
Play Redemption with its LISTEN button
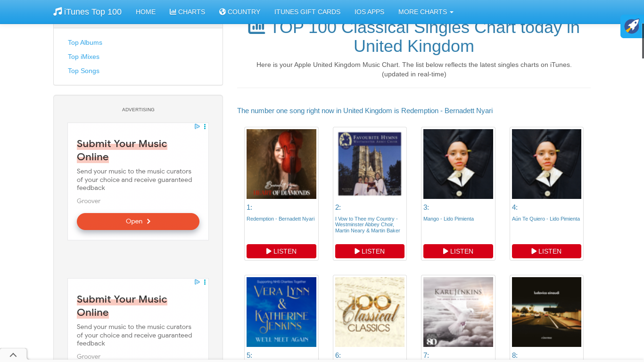click(281, 251)
